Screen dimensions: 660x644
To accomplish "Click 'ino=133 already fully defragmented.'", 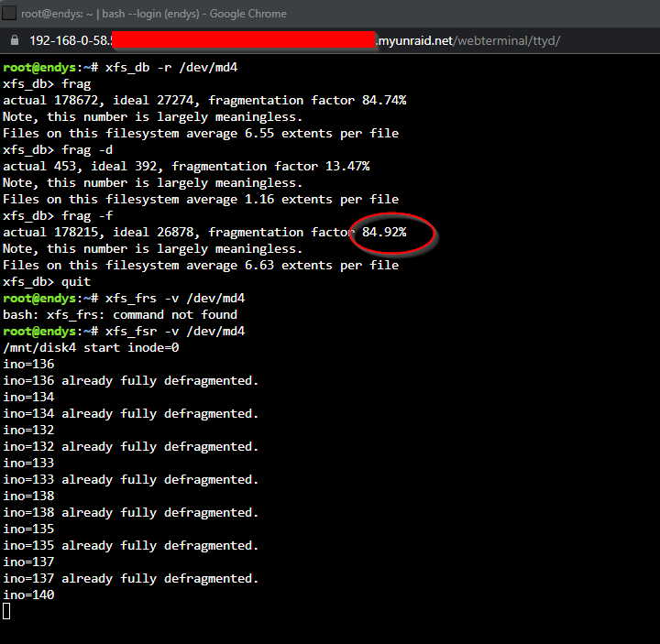I will pos(130,479).
